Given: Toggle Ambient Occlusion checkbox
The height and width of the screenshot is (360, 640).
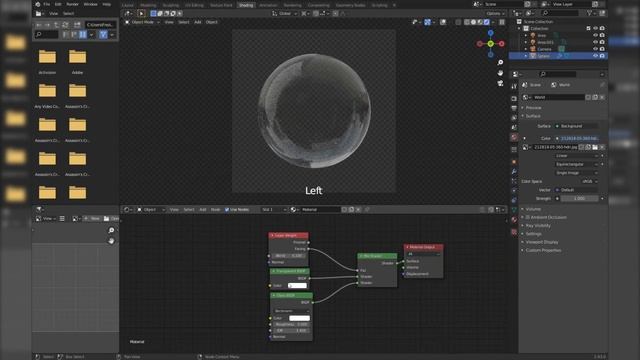Looking at the screenshot, I should (528, 217).
